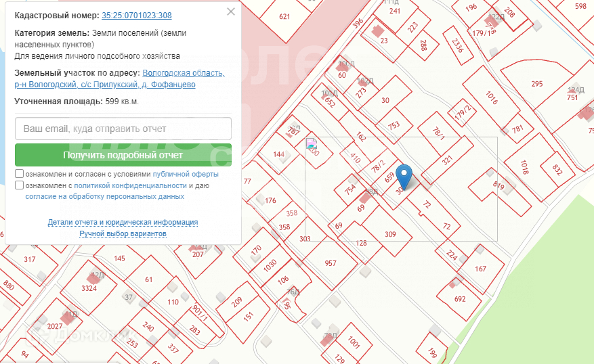Image resolution: width=594 pixels, height=364 pixels.
Task: Click the broken image icon near parcel 200
Action: tap(312, 143)
